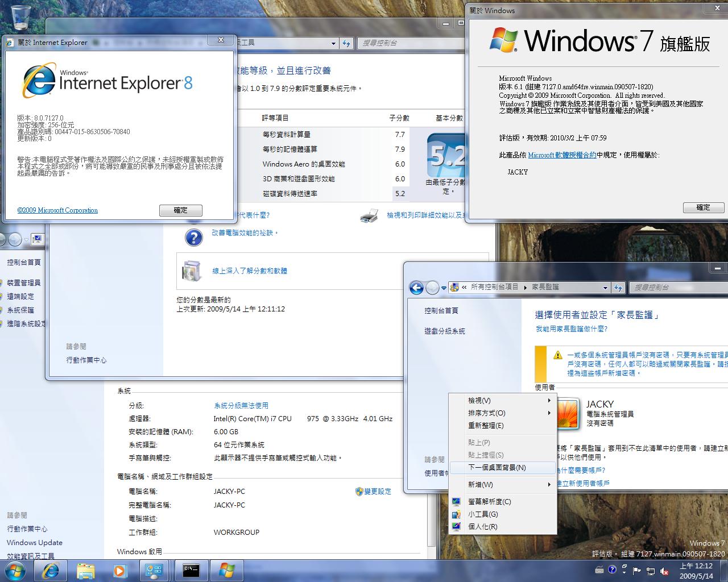Expand breadcrumb chevron in Parental Controls address bar
Image resolution: width=728 pixels, height=582 pixels.
(464, 288)
